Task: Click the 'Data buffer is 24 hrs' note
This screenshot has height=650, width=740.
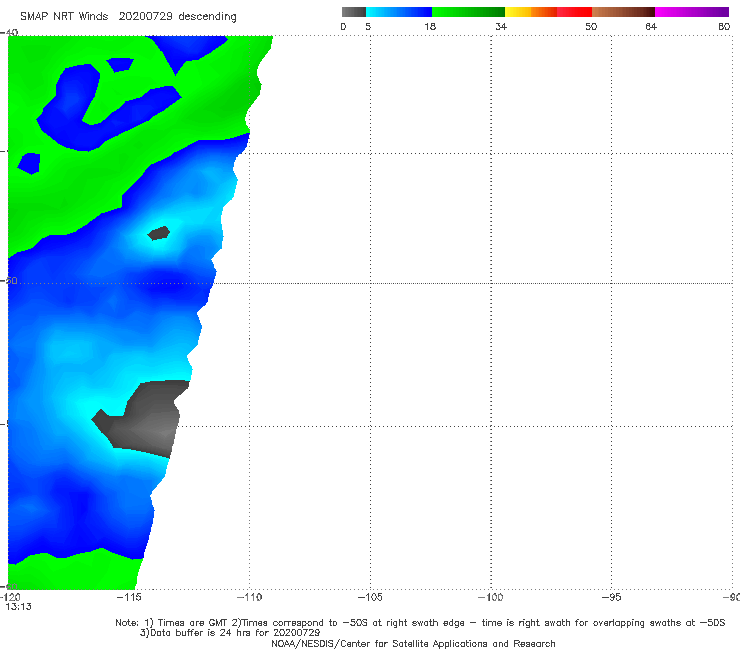Action: 230,633
